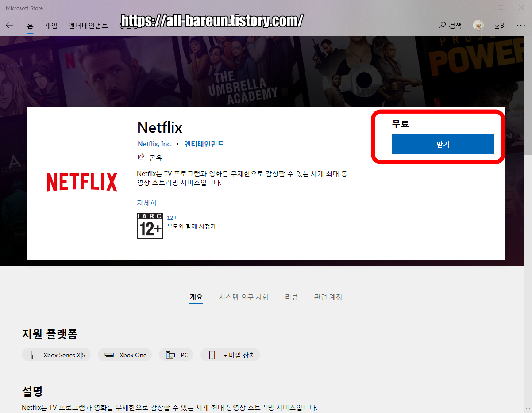The image size is (532, 413).
Task: Click the 부모와 함께 시청가 text
Action: click(192, 226)
